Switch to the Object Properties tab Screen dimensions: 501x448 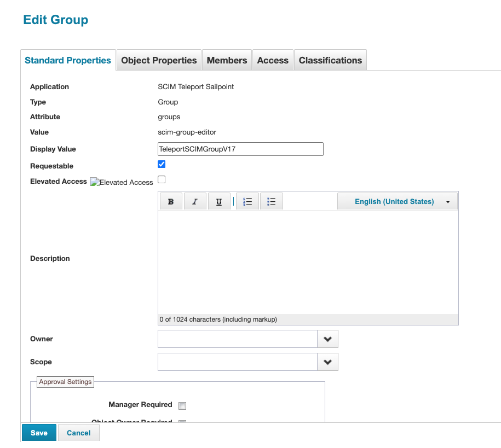click(x=159, y=60)
